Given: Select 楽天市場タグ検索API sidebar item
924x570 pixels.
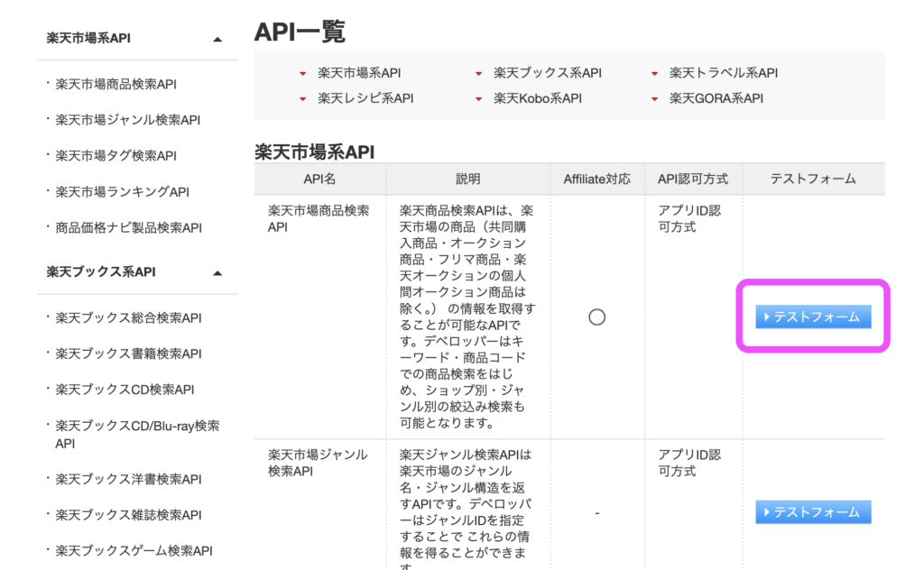Looking at the screenshot, I should point(115,156).
